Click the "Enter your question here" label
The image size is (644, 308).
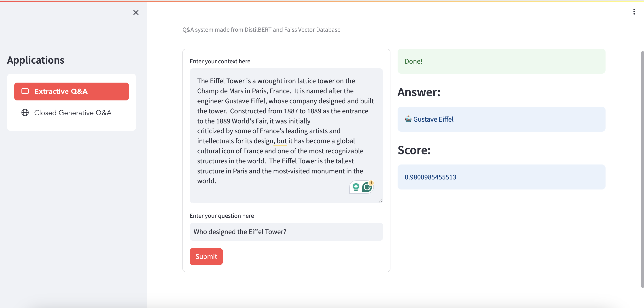point(222,216)
